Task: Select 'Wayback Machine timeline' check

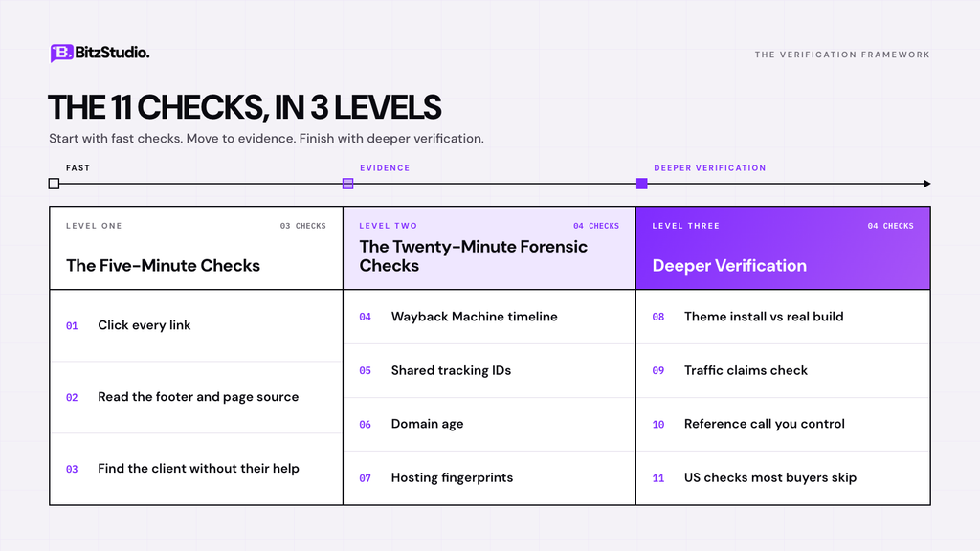Action: click(x=489, y=317)
